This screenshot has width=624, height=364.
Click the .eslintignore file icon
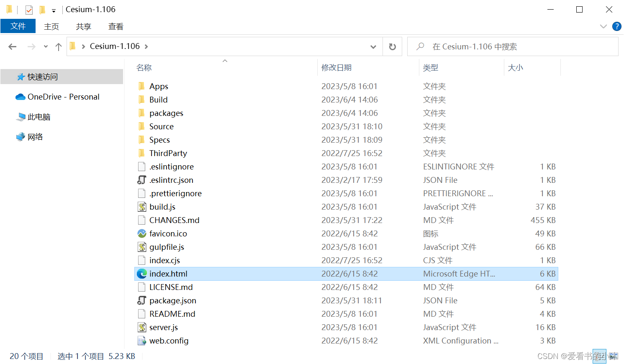click(x=142, y=167)
